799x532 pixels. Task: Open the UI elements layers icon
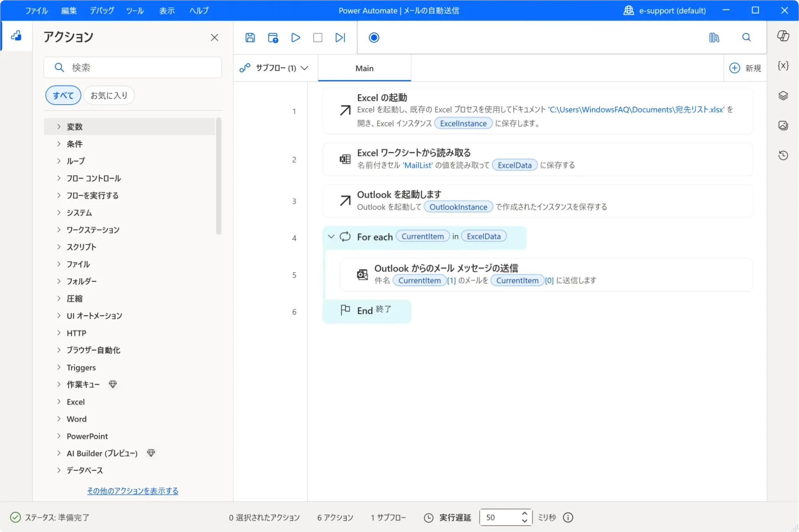783,95
